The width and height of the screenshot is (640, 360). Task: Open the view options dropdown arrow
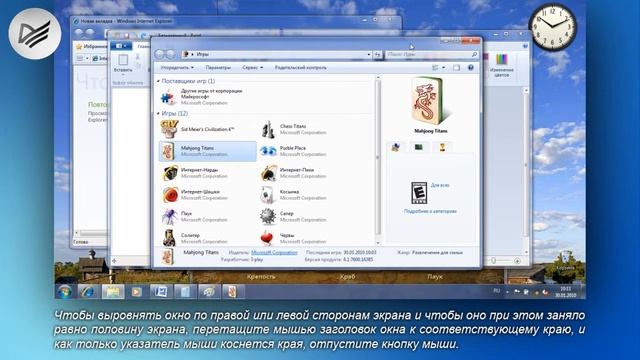[x=443, y=67]
